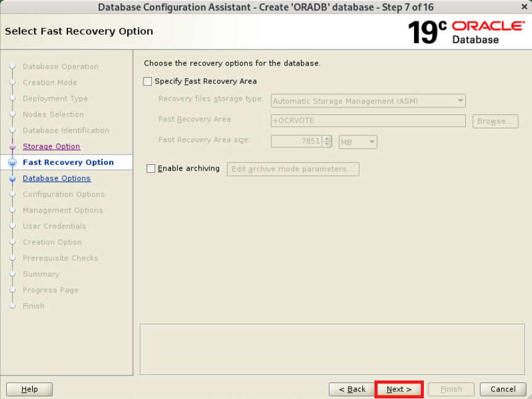Click the disabled Finish button
This screenshot has height=399, width=532.
451,389
